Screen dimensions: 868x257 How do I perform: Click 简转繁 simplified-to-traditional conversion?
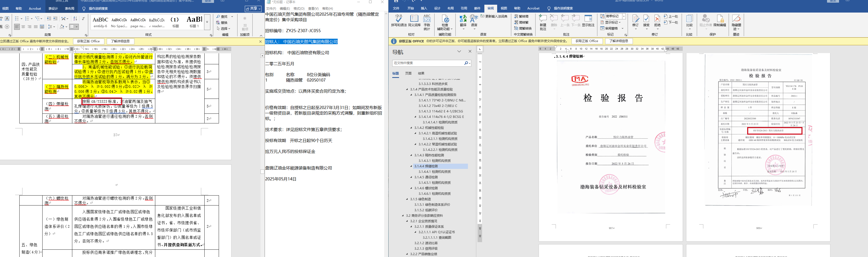coord(522,22)
